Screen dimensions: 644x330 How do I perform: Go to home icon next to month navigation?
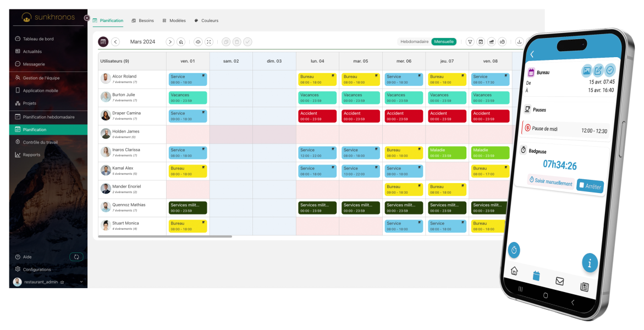[x=181, y=42]
